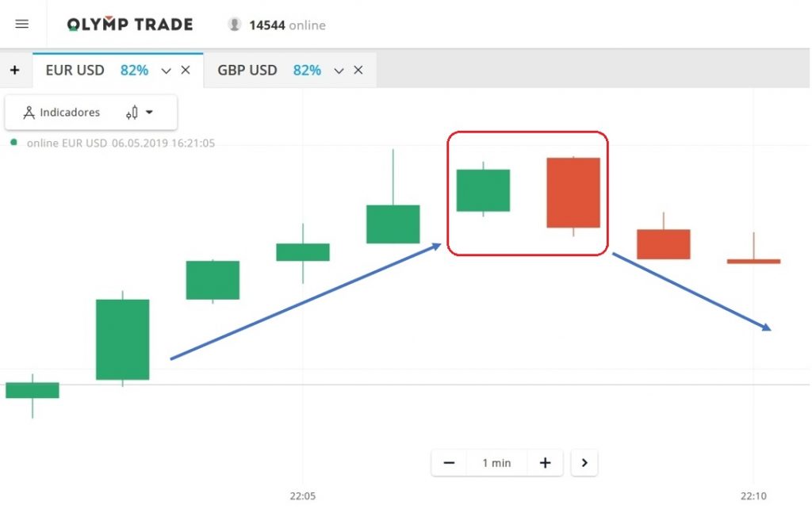Close the GBP USD tab

(x=358, y=70)
